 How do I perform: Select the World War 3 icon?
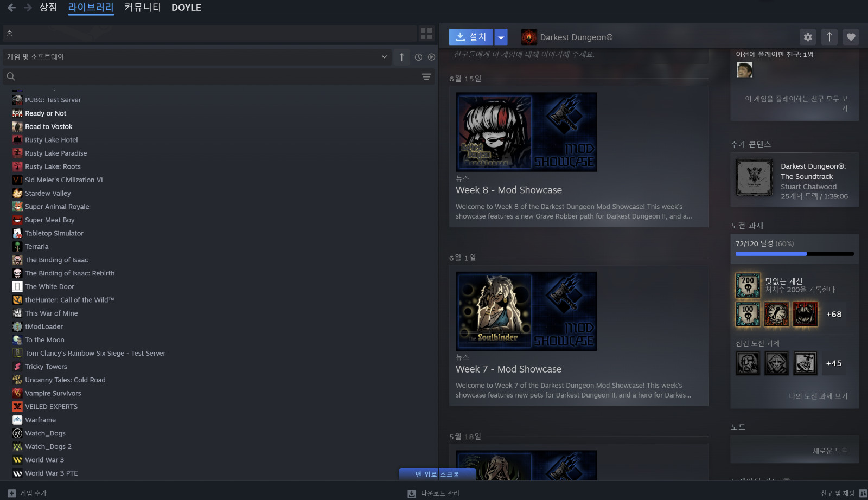[17, 460]
